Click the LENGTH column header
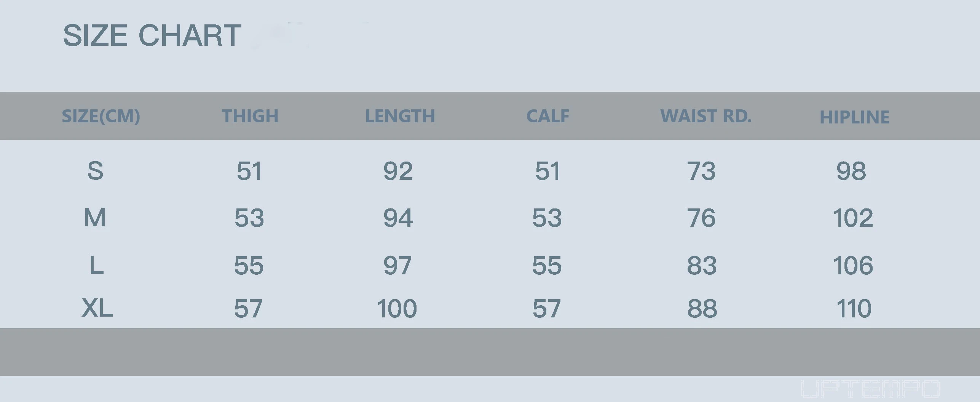Viewport: 980px width, 402px height. [x=400, y=116]
